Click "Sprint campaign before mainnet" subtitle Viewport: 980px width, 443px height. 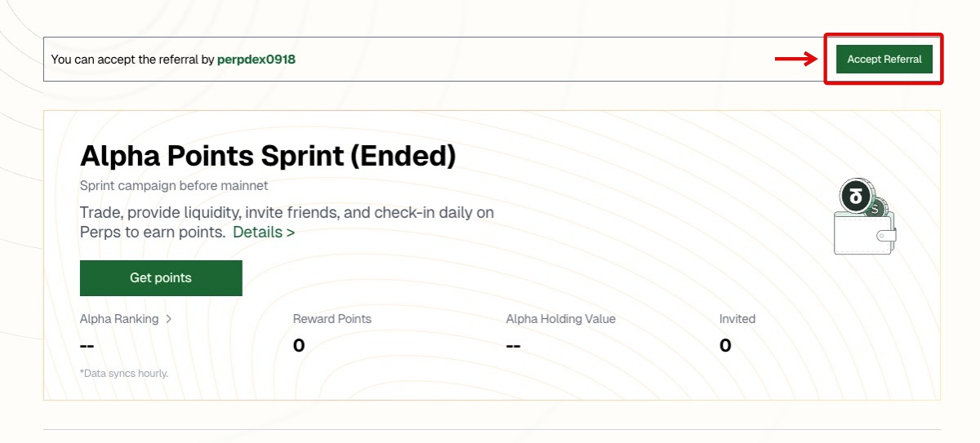tap(174, 186)
